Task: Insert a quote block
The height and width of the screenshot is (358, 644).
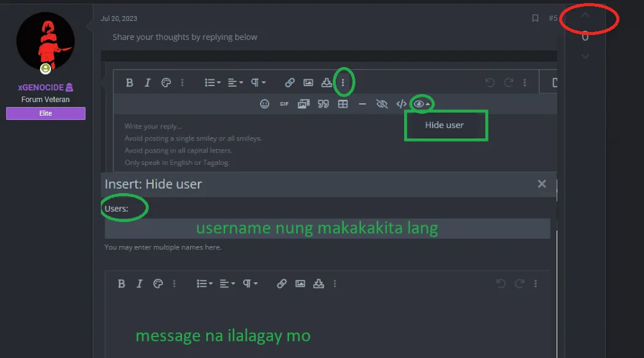Action: pyautogui.click(x=324, y=104)
